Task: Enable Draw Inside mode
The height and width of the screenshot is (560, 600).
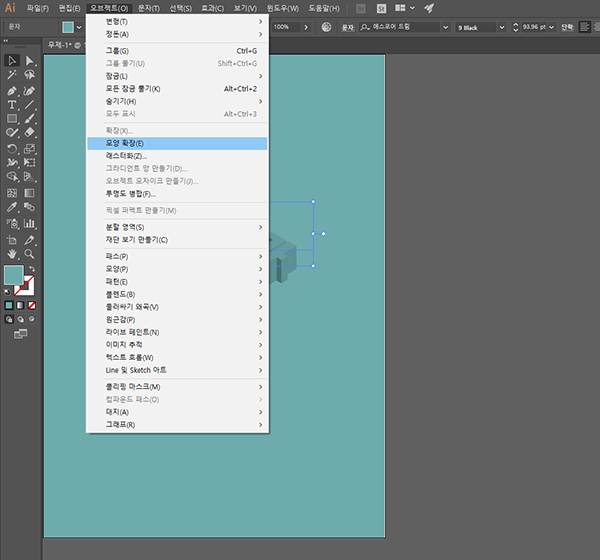Action: click(x=32, y=319)
